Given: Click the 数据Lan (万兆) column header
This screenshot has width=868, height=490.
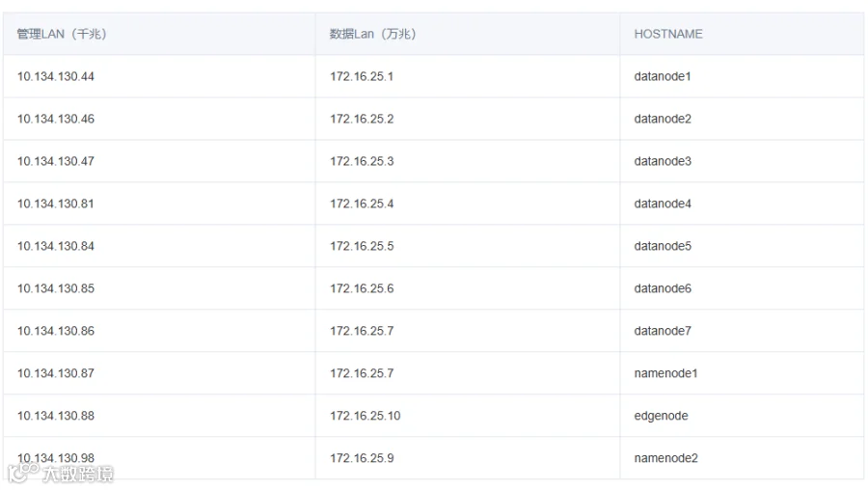Looking at the screenshot, I should coord(468,34).
